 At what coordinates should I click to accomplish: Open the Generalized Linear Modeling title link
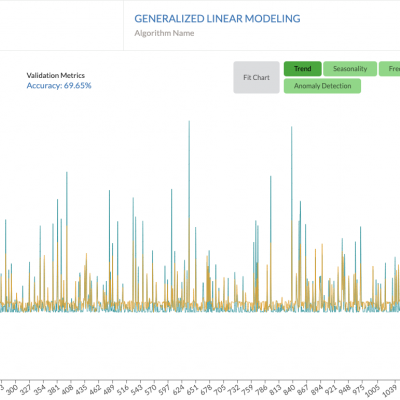pyautogui.click(x=217, y=19)
